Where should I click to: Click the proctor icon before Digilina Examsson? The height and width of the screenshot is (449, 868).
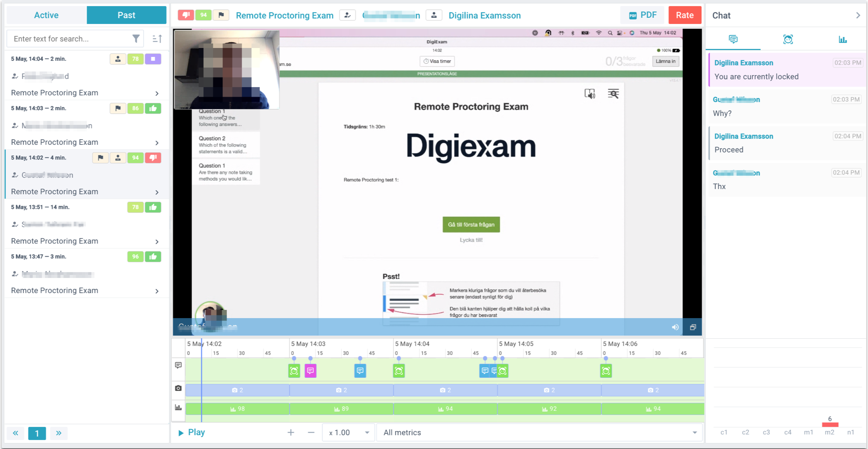(434, 15)
